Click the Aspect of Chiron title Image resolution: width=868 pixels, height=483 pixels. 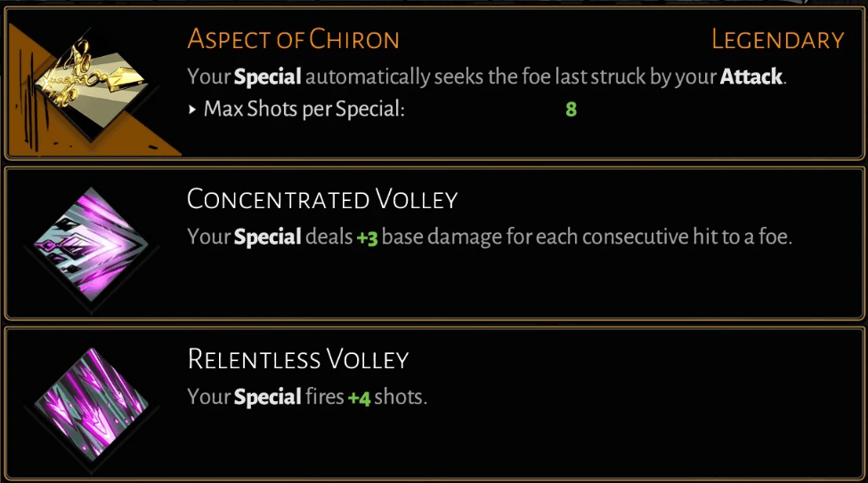point(293,40)
